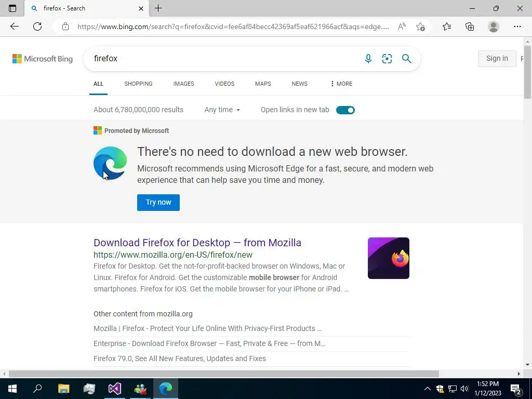Open File Explorer from taskbar
The height and width of the screenshot is (399, 532).
pos(63,389)
